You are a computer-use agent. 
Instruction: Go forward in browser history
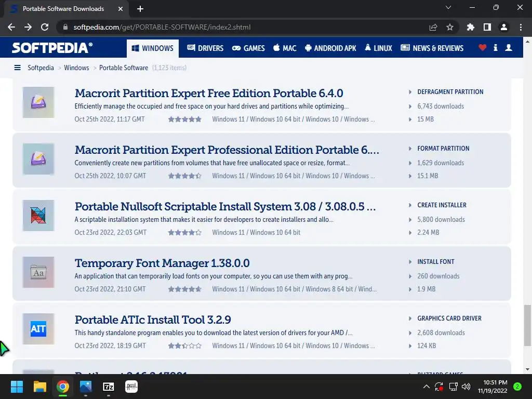coord(28,27)
